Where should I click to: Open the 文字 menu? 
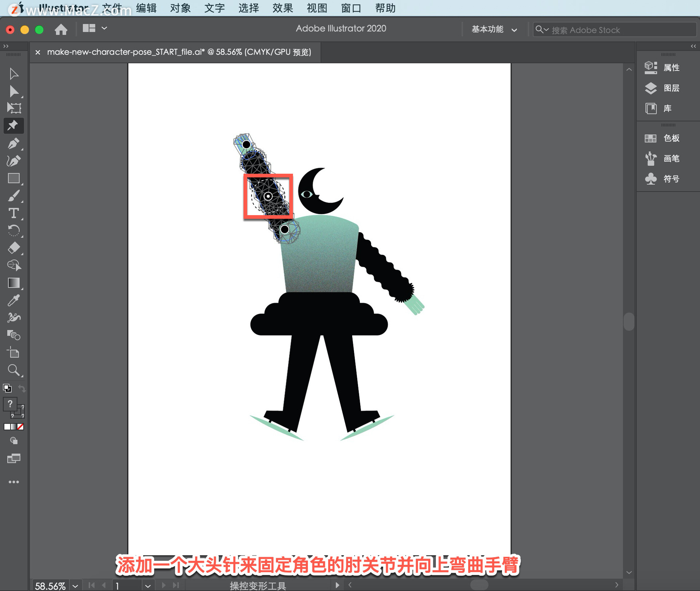(214, 8)
